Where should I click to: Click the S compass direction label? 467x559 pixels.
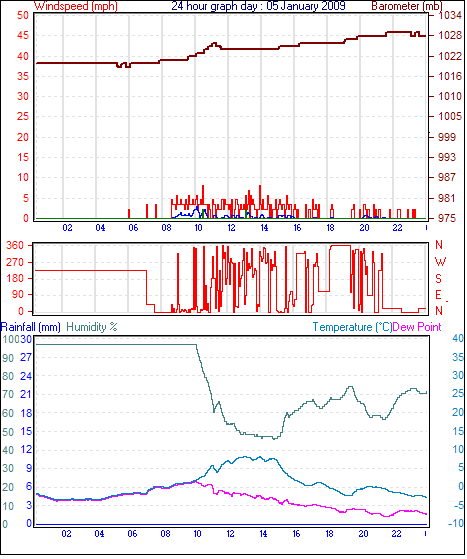point(438,278)
